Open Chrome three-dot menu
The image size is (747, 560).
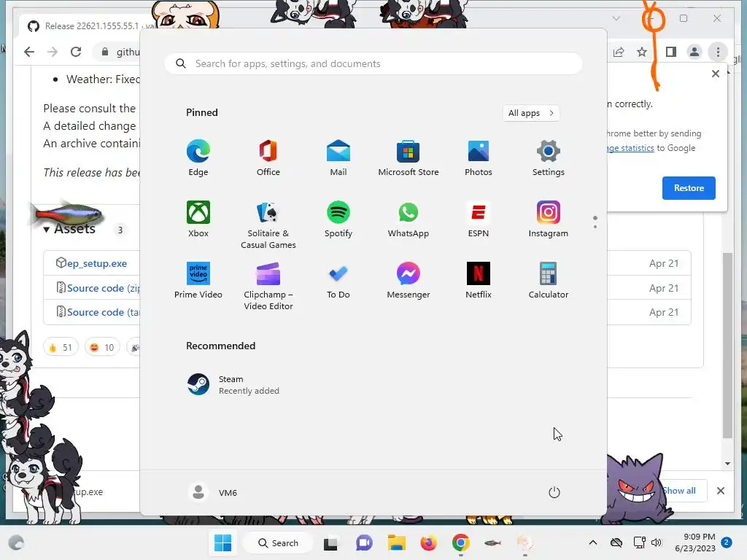718,52
